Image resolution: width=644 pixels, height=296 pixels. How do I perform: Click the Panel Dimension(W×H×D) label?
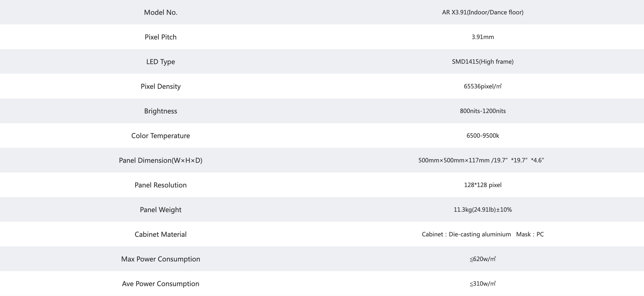[x=160, y=160]
